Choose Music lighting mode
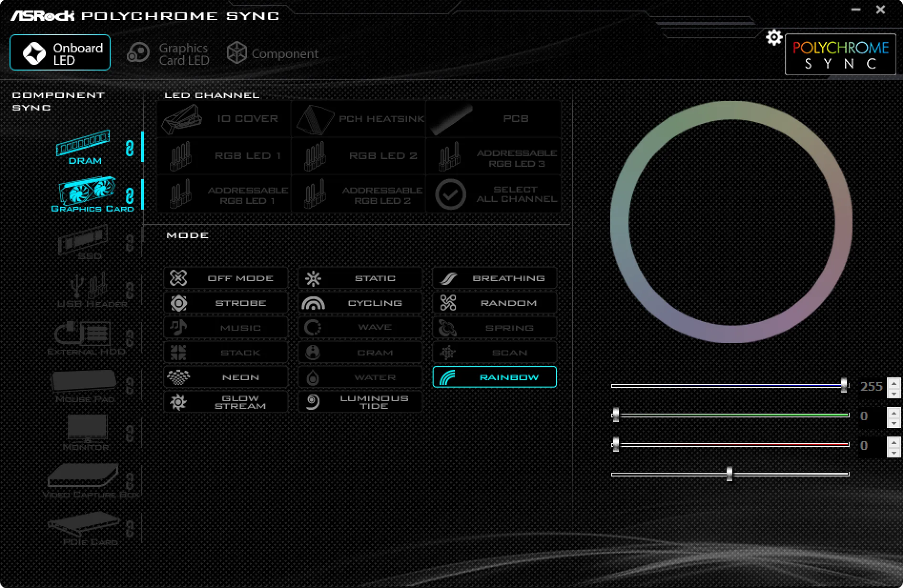 coord(226,327)
